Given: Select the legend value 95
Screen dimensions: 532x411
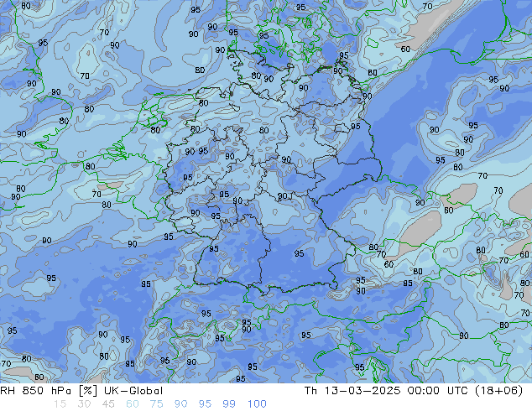Looking at the screenshot, I should [x=205, y=404].
